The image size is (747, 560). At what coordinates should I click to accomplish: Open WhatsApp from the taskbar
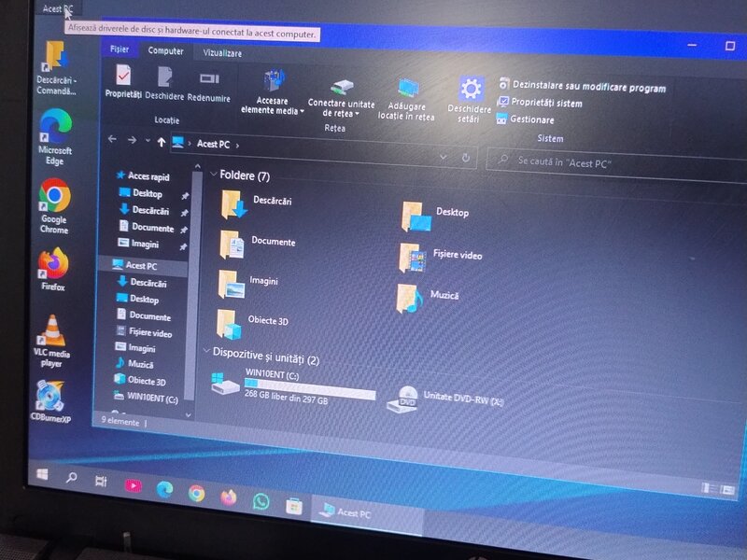[x=261, y=501]
